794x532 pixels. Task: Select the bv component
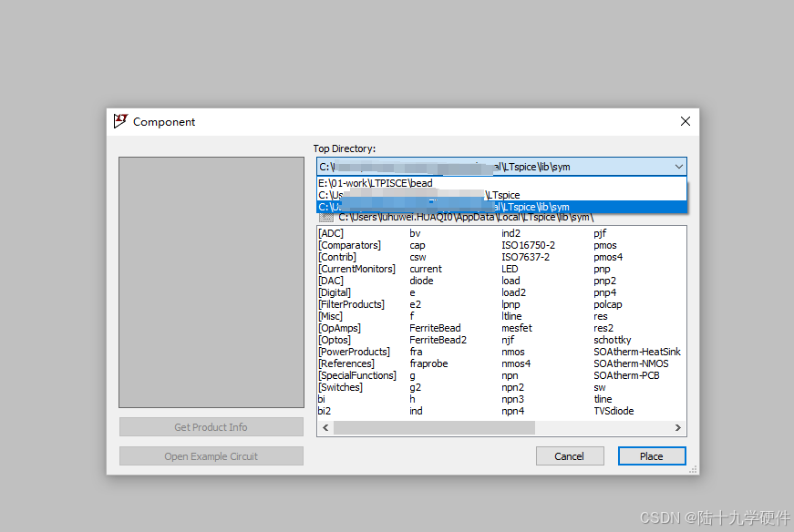[415, 233]
